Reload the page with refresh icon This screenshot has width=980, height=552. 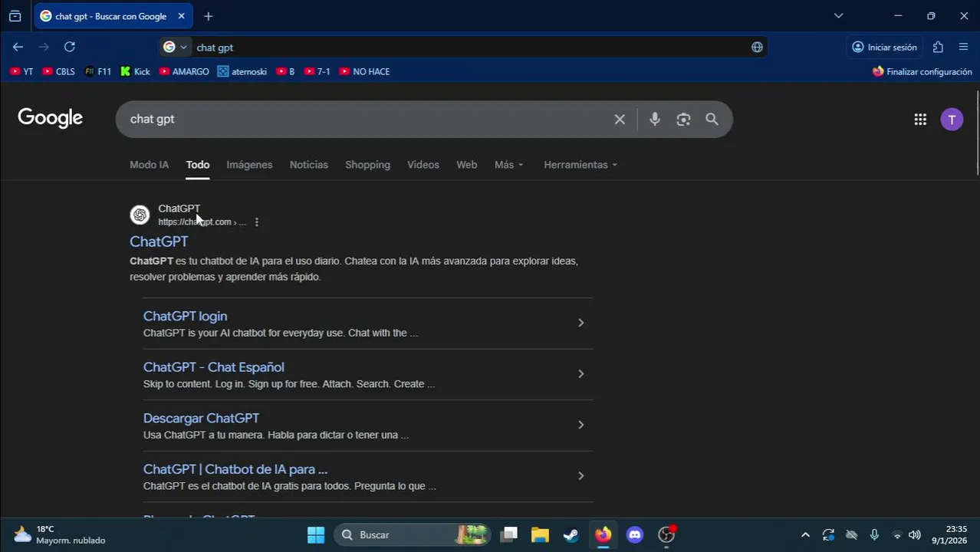70,47
